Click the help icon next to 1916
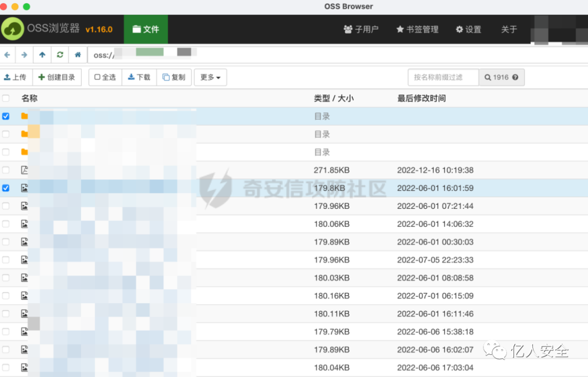 (515, 77)
